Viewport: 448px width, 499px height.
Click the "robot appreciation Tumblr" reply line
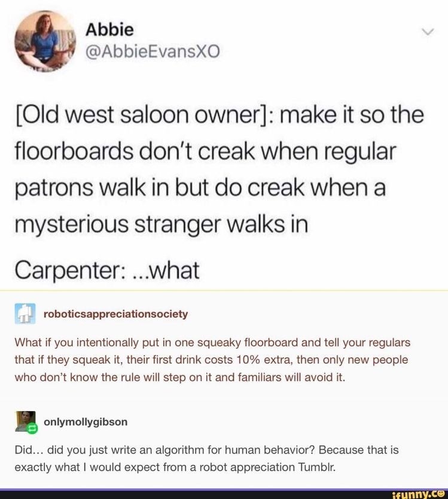pyautogui.click(x=175, y=467)
